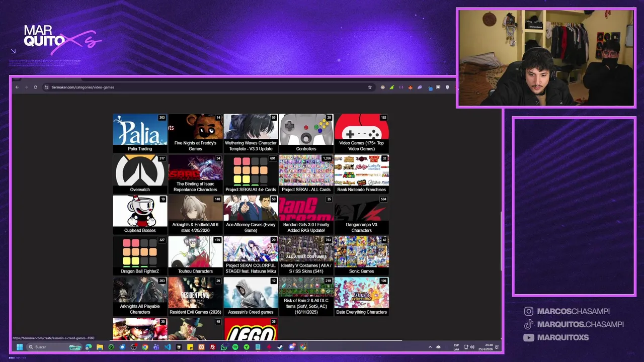
Task: Open the shield extension icon in toolbar
Action: (x=447, y=87)
